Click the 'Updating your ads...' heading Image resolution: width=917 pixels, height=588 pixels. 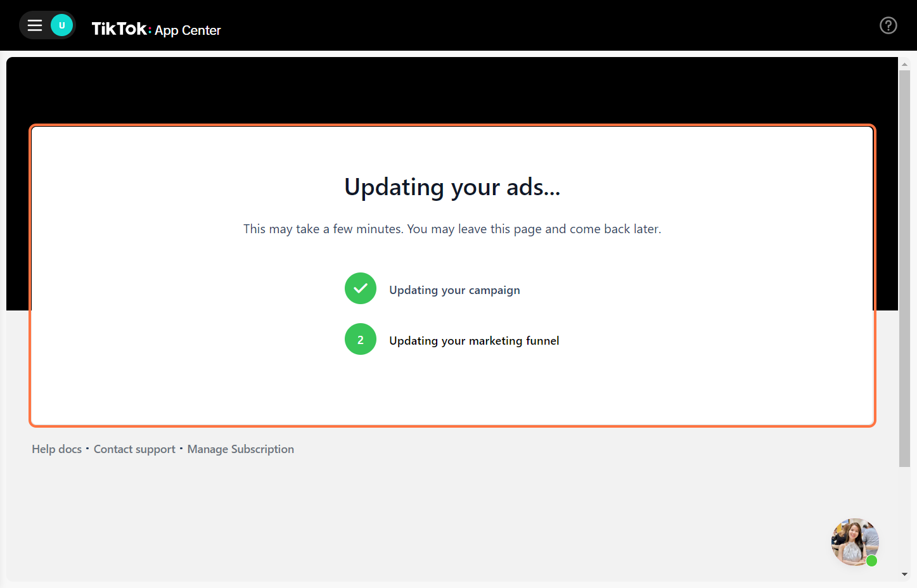coord(452,188)
